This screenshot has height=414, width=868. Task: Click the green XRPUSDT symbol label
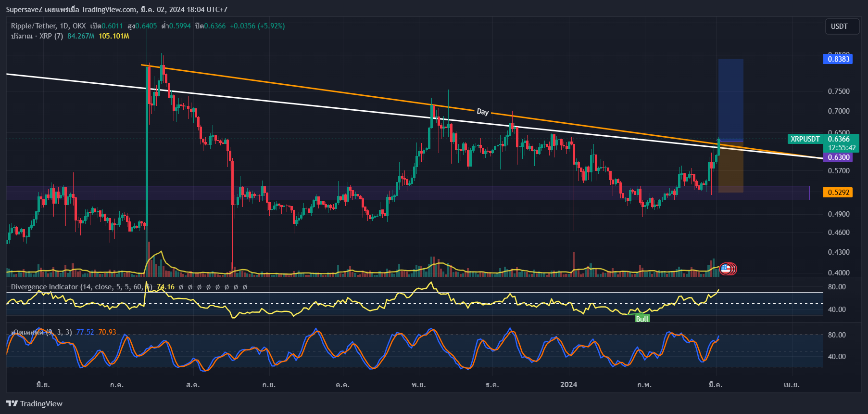click(805, 139)
